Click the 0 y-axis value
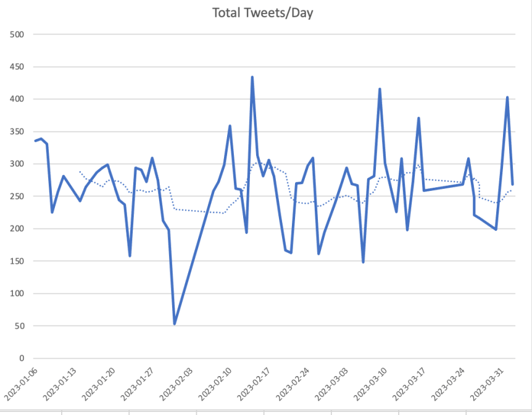 [x=20, y=359]
